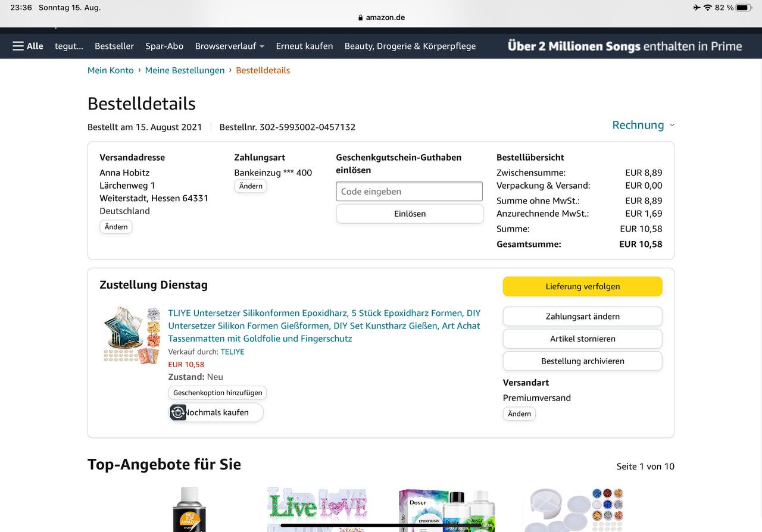
Task: Click Ändern under Versandadresse
Action: [116, 227]
